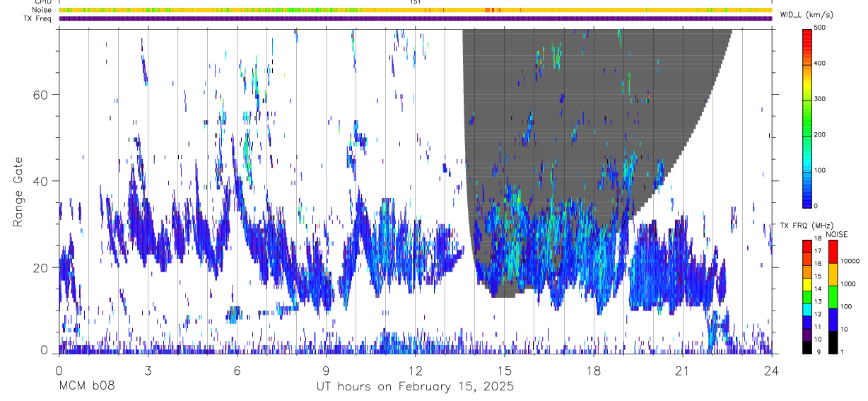Click the cyan segment of the TX FRQ colorbar

(x=807, y=309)
